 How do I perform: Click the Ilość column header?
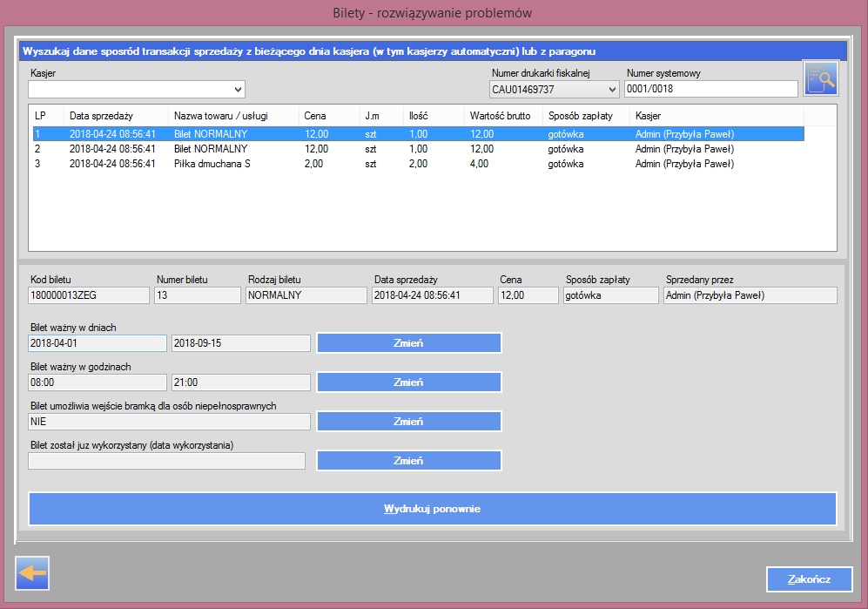434,116
